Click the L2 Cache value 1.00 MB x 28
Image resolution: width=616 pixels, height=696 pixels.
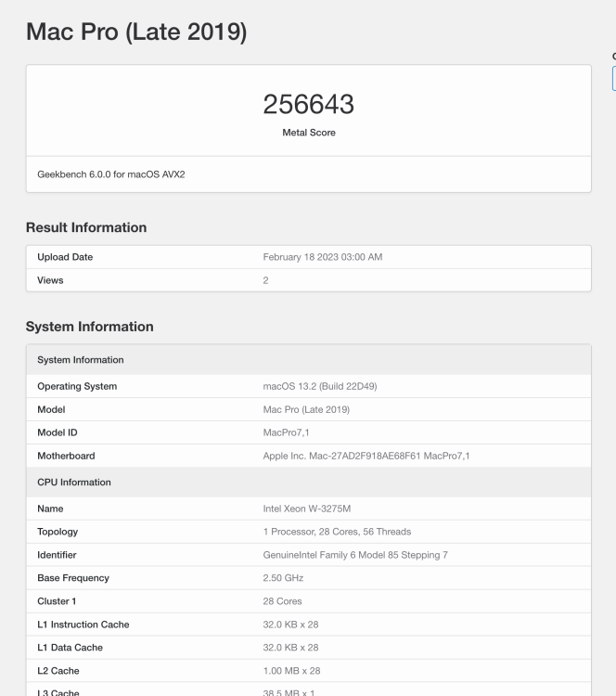click(x=291, y=671)
